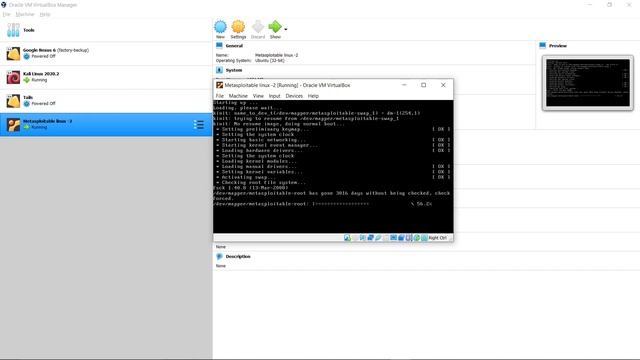The image size is (640, 360).
Task: Click the General section monitor icon
Action: 219,45
